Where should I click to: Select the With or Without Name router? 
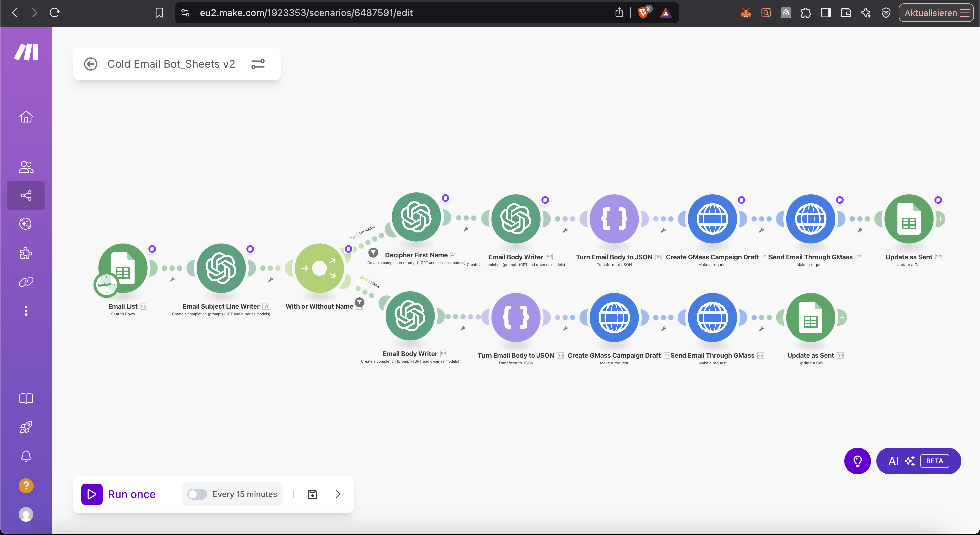tap(319, 268)
